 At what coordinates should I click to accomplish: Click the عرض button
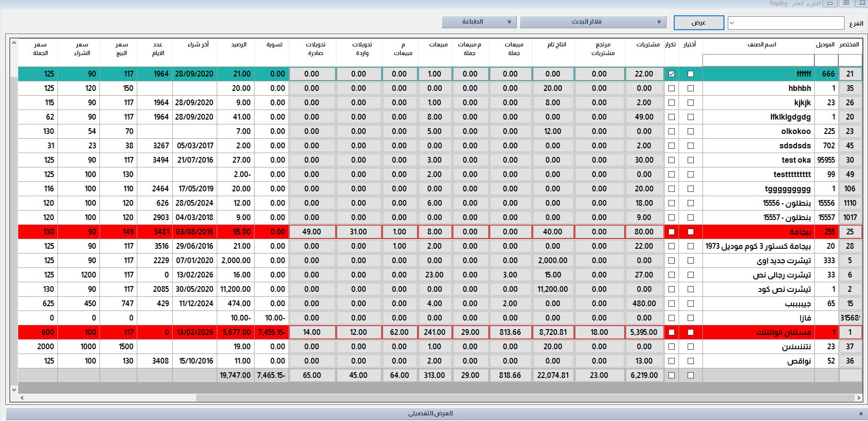click(698, 22)
